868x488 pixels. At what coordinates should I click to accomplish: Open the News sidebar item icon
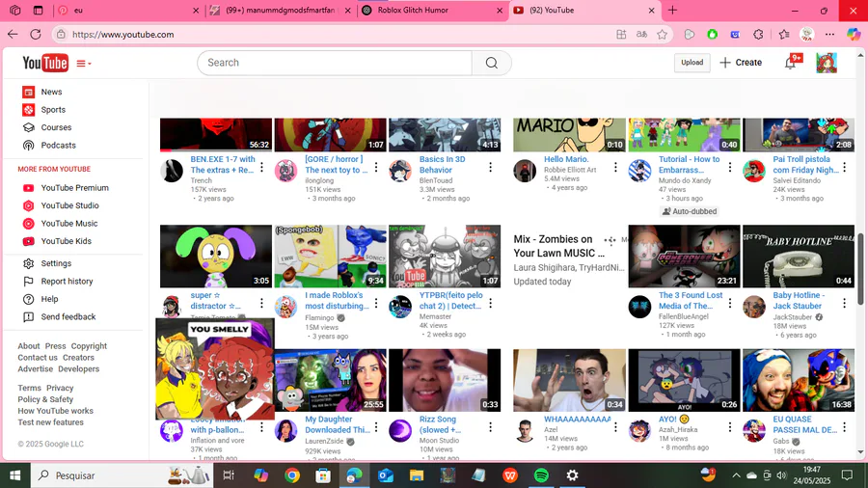tap(28, 92)
